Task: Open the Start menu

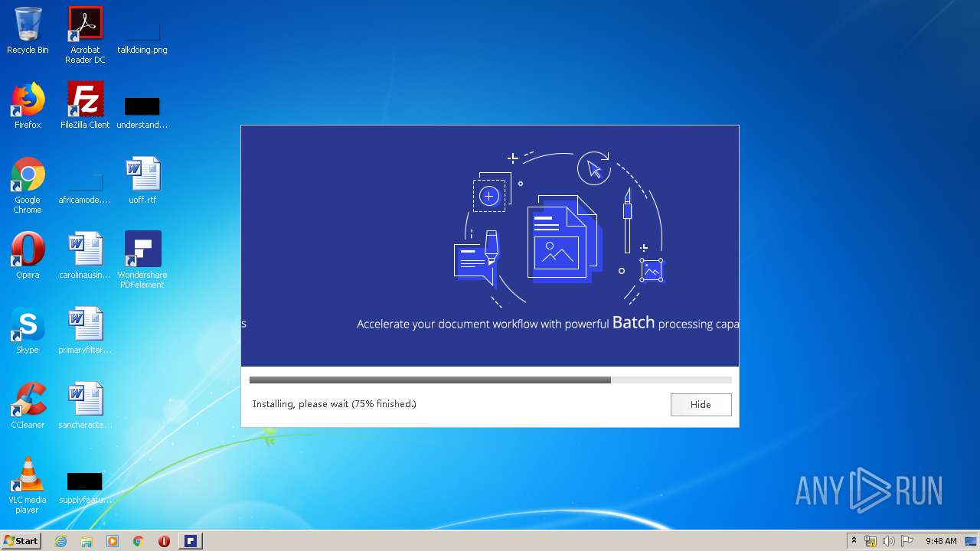Action: coord(21,540)
